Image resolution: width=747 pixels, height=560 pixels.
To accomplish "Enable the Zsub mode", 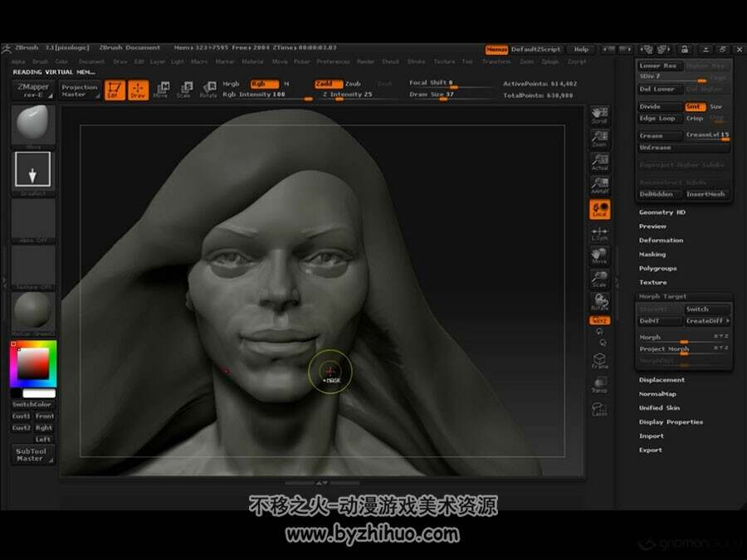I will click(x=353, y=84).
